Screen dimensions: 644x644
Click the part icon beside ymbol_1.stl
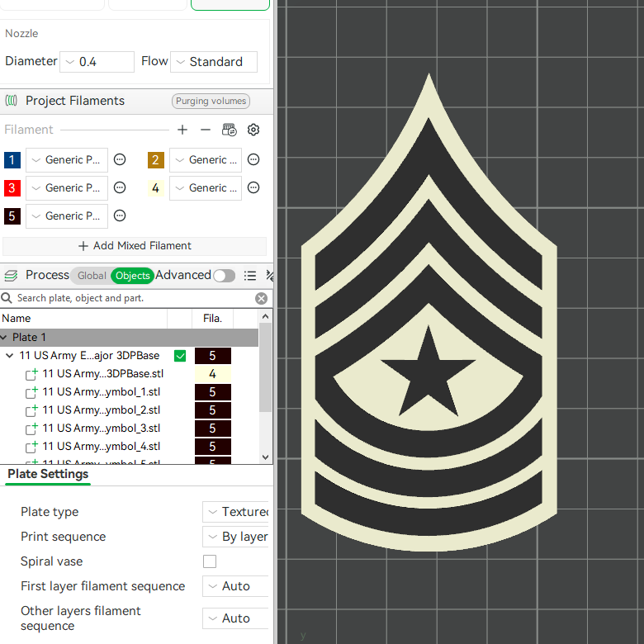click(31, 392)
